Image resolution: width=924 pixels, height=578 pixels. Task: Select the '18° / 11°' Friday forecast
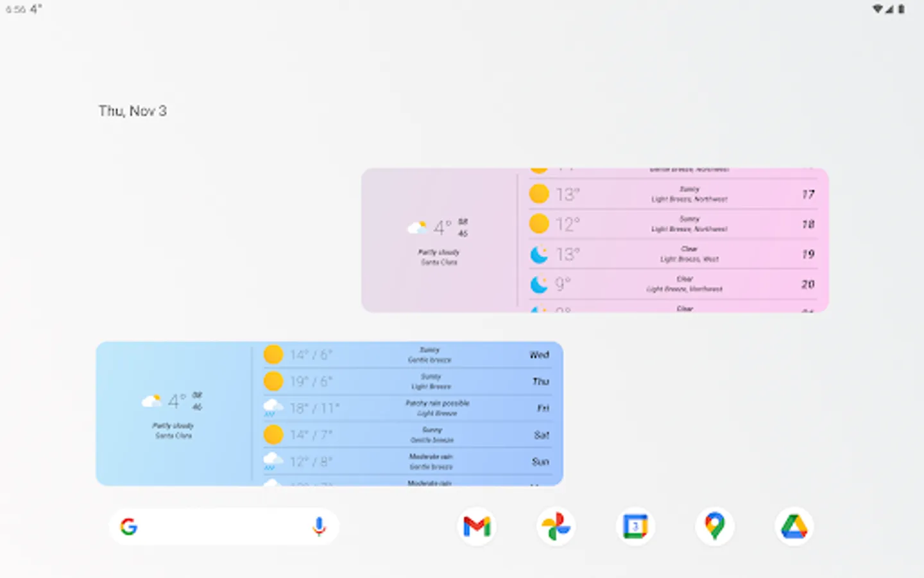click(x=315, y=408)
